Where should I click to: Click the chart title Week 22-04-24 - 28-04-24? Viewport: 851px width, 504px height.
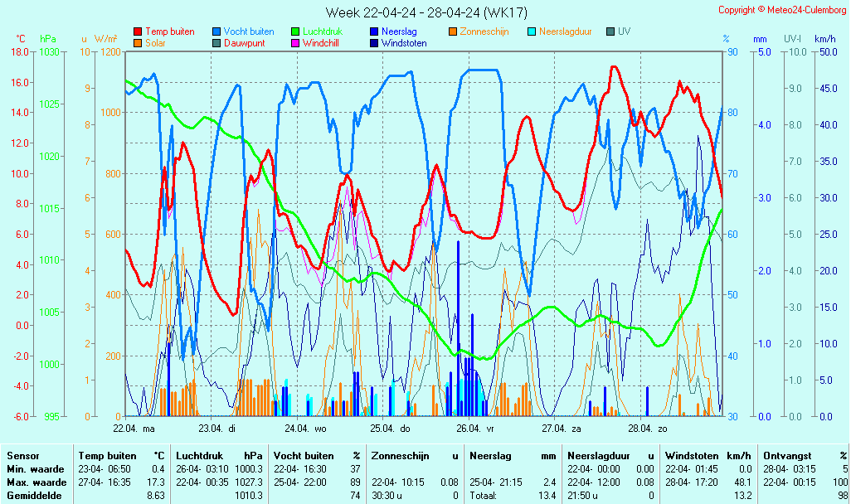[425, 12]
